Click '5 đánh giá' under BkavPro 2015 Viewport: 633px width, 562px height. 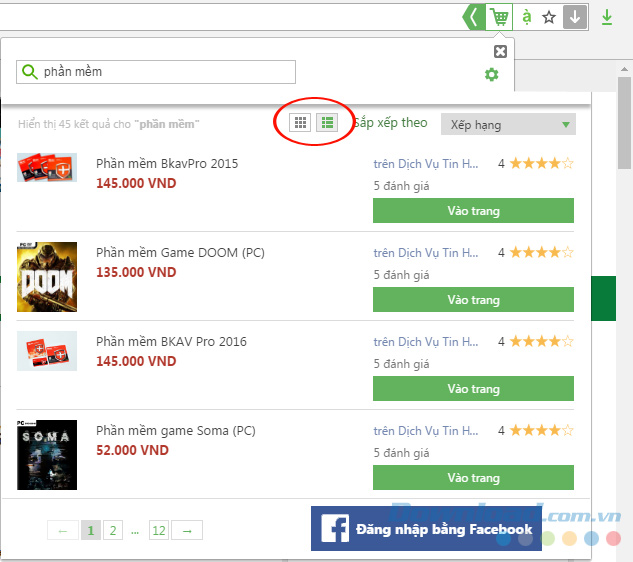(401, 186)
